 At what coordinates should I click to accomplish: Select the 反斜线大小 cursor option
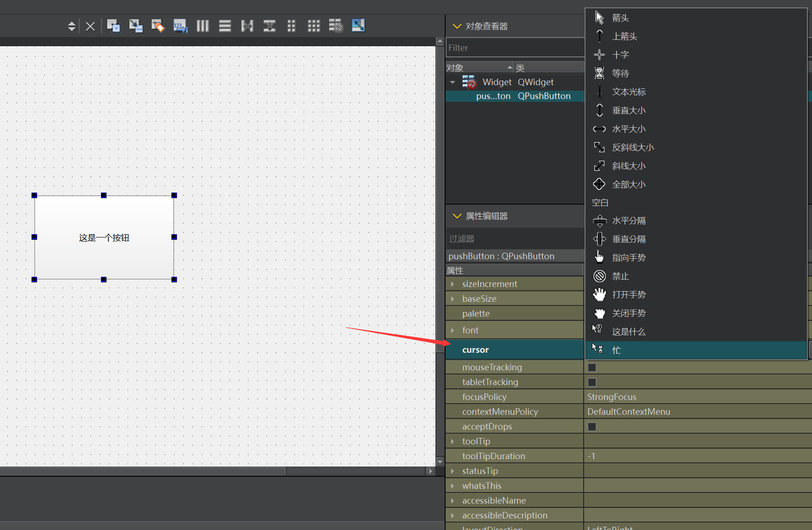coord(696,147)
